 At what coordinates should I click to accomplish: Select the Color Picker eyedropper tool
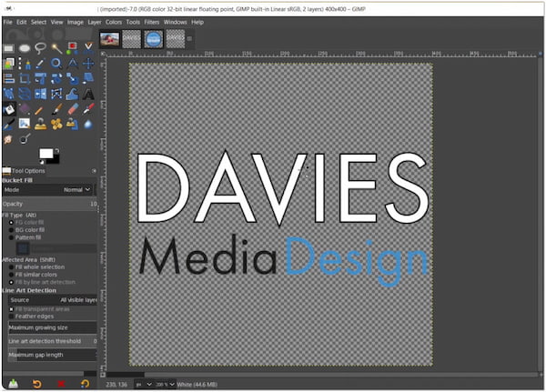pos(40,64)
